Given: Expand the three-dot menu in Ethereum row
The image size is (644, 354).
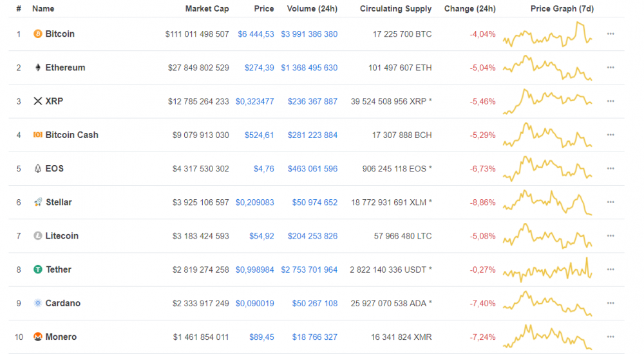Looking at the screenshot, I should coord(611,68).
